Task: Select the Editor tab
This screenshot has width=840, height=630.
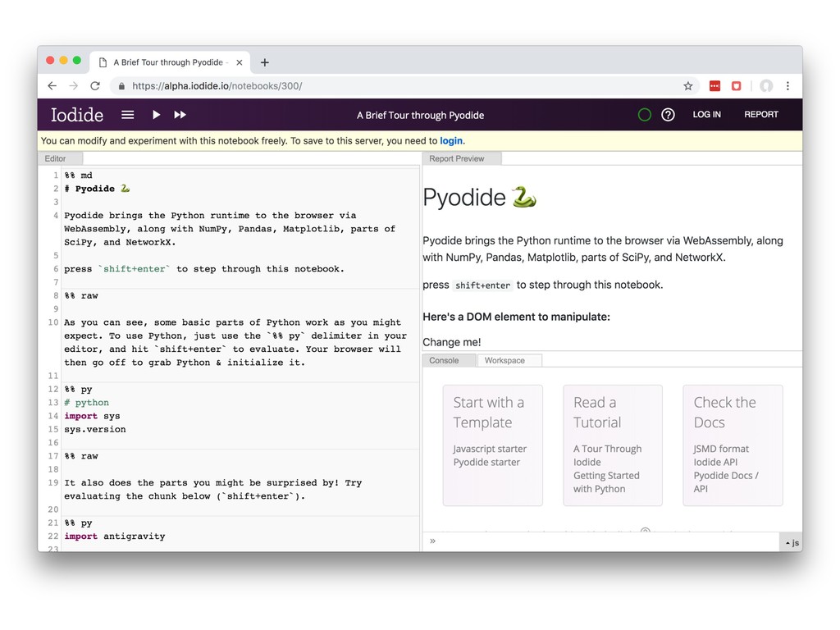Action: (x=61, y=158)
